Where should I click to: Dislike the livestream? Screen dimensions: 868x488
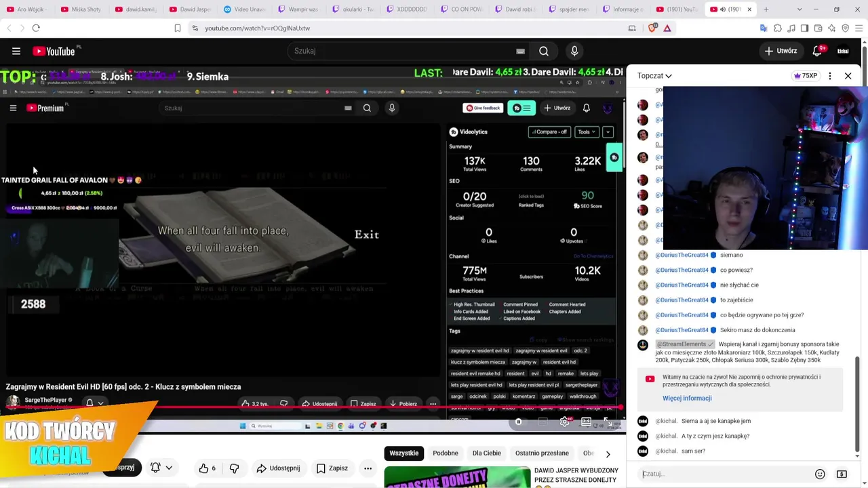[x=234, y=468]
